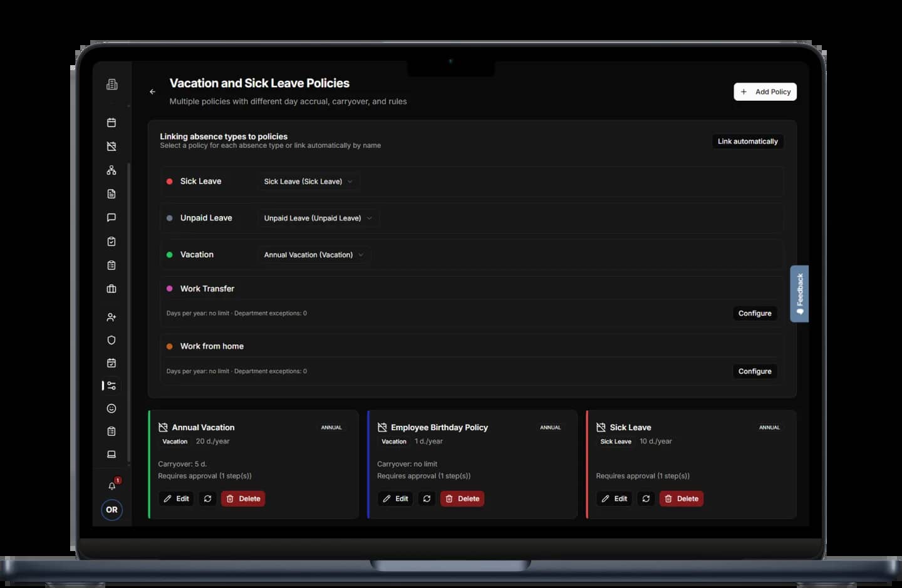
Task: Click the green dot beside Vacation
Action: point(169,255)
